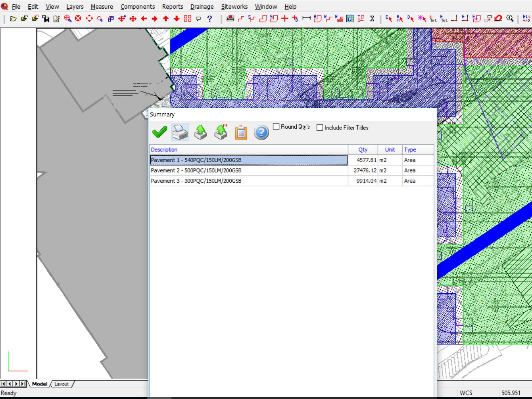Click the red plus count icon
This screenshot has width=532, height=399.
(284, 19)
